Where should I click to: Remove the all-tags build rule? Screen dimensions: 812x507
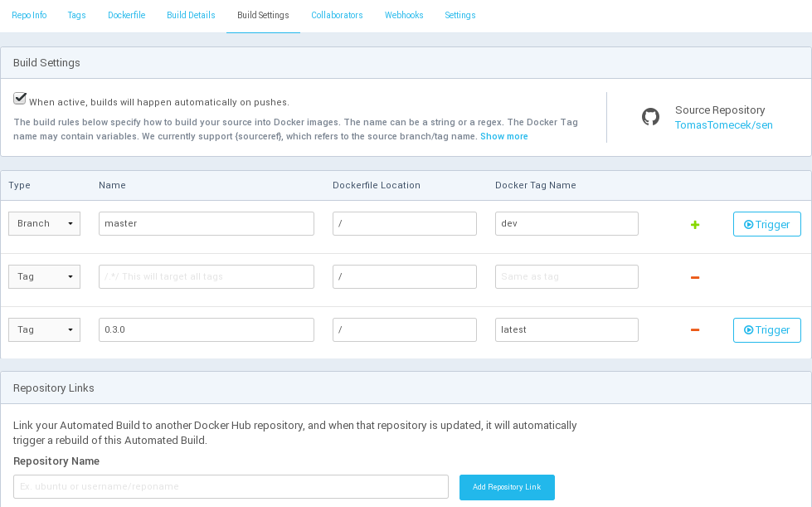pyautogui.click(x=695, y=277)
